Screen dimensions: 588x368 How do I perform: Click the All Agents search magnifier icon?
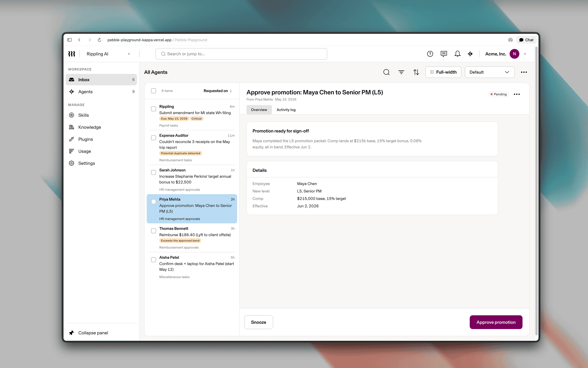[386, 72]
